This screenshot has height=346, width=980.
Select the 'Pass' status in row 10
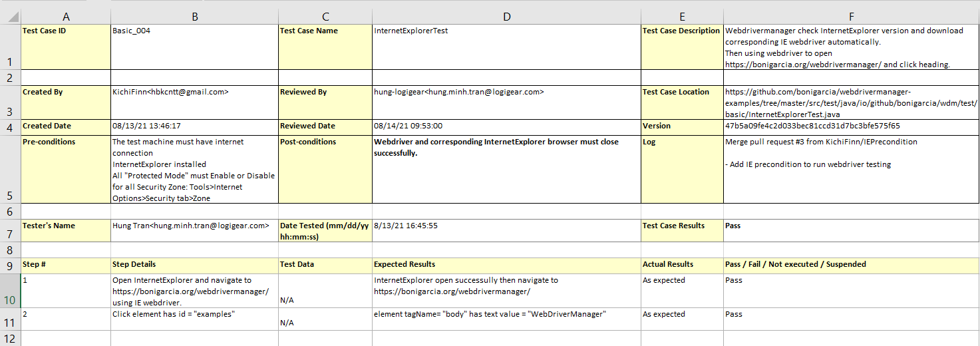851,291
